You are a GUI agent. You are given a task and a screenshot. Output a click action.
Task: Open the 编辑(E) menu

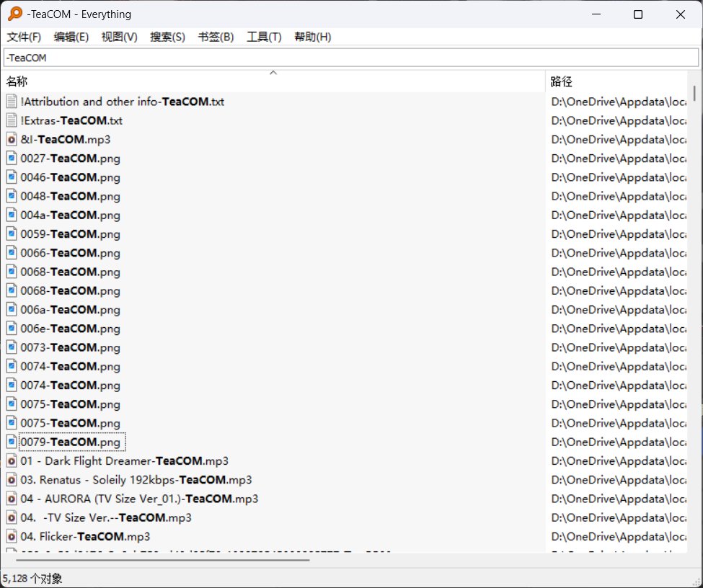[x=71, y=37]
